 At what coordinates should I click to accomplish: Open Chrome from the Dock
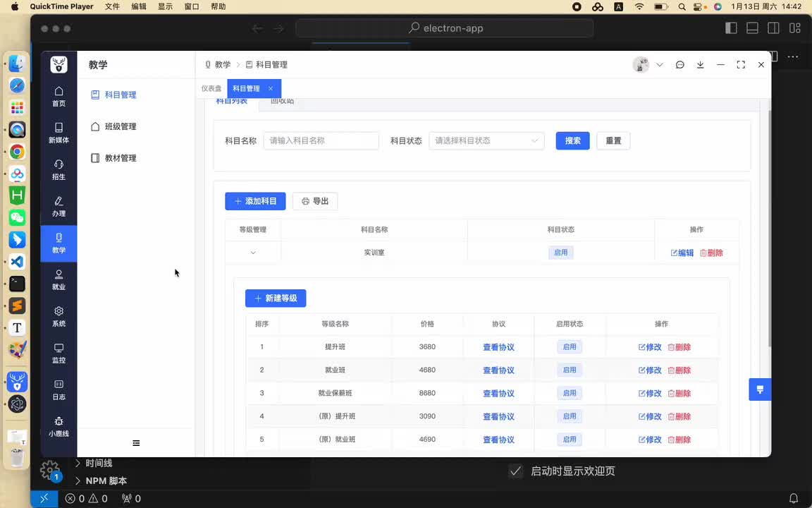click(x=17, y=152)
